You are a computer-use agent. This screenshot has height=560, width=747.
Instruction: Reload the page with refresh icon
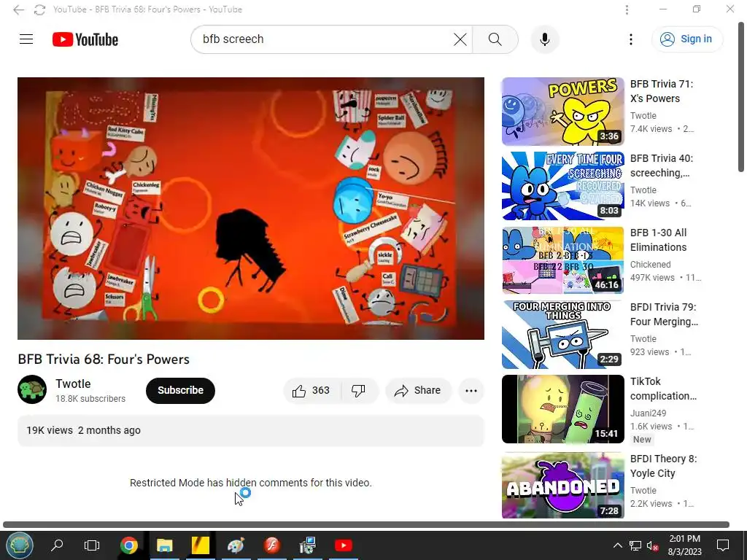[39, 9]
